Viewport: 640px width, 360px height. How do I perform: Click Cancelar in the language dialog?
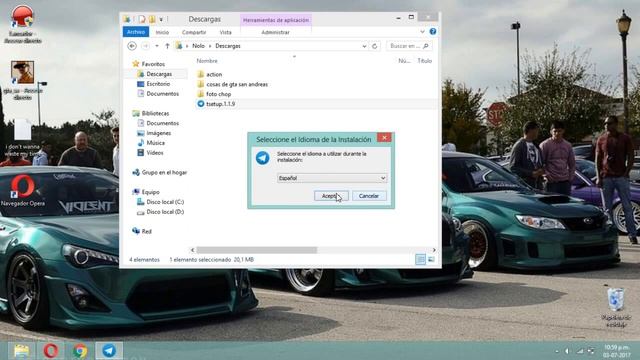369,196
